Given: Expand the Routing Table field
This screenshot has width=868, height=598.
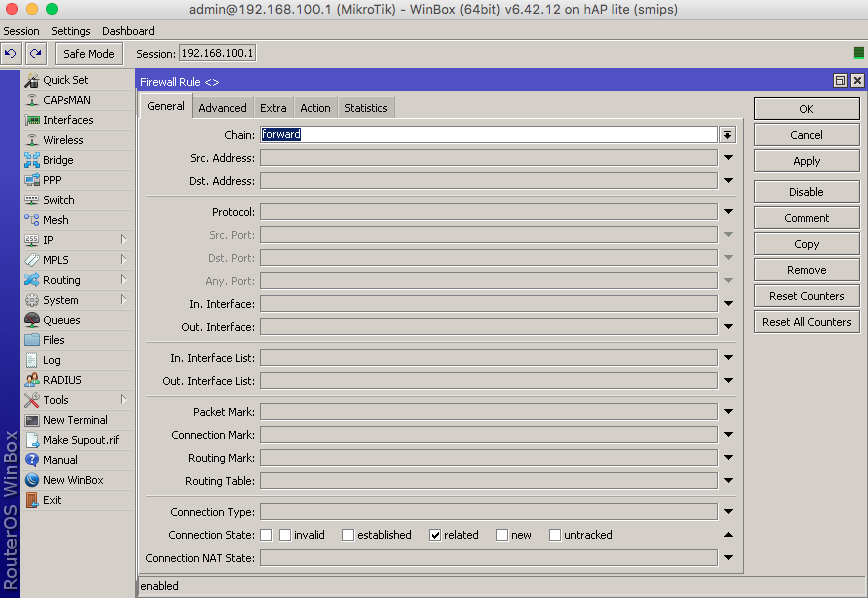Looking at the screenshot, I should 728,481.
